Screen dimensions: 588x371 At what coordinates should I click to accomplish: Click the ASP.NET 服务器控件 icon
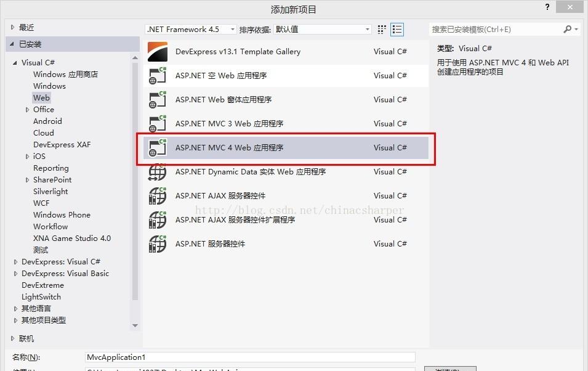coord(158,243)
